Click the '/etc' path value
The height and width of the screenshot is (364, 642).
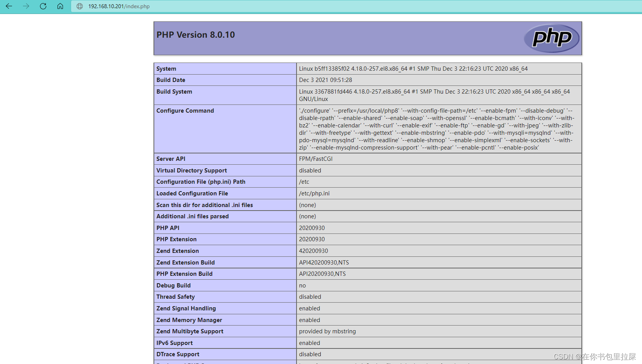click(x=304, y=182)
